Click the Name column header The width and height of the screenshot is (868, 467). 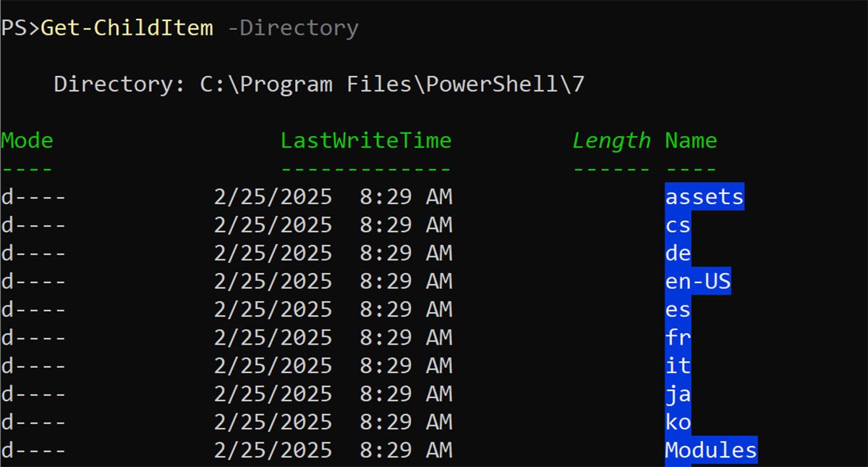[691, 140]
